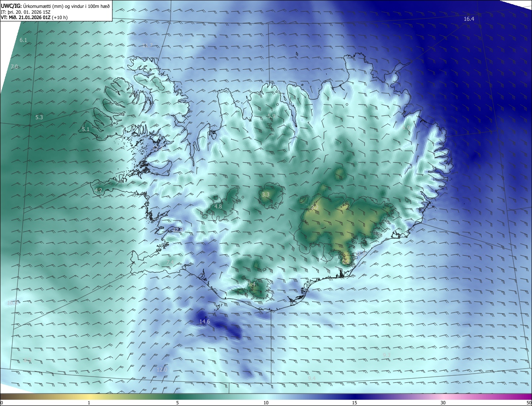
Task: Click the 5.3 value label
Action: click(x=39, y=117)
